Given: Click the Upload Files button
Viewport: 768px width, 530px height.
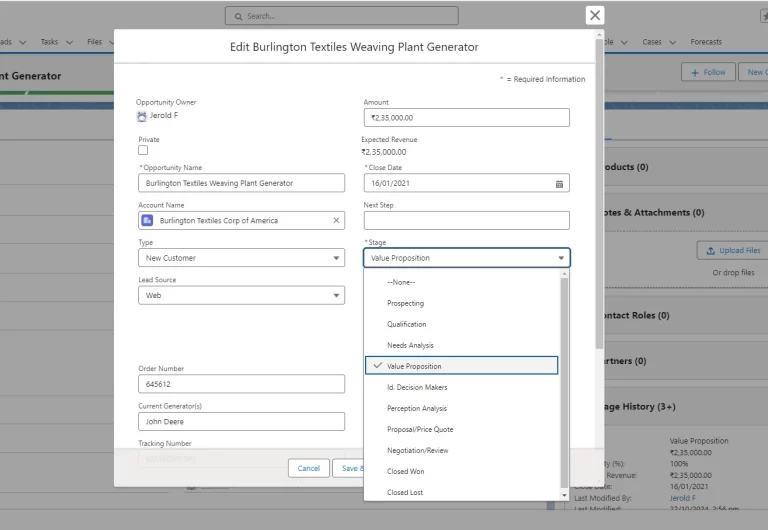Looking at the screenshot, I should coord(732,251).
